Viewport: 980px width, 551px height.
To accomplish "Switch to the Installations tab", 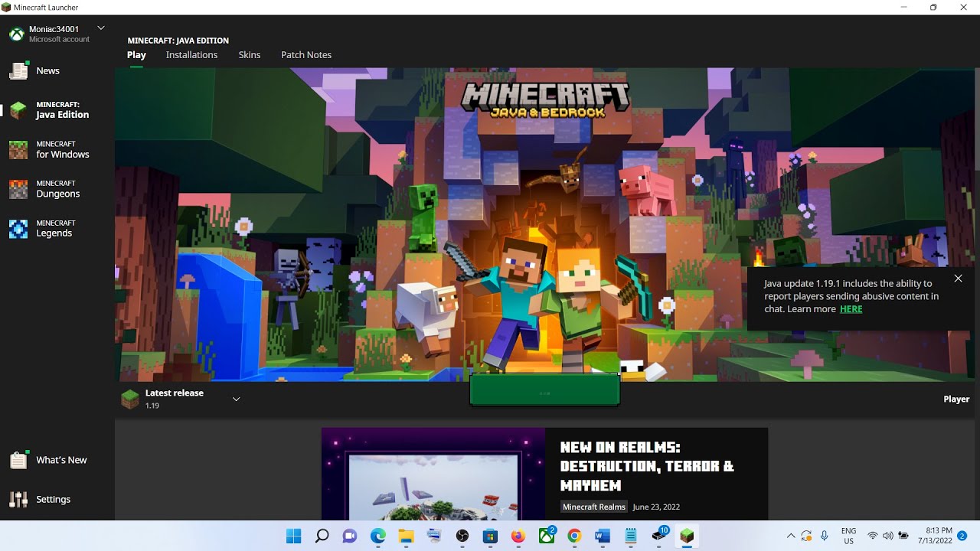I will pyautogui.click(x=191, y=55).
